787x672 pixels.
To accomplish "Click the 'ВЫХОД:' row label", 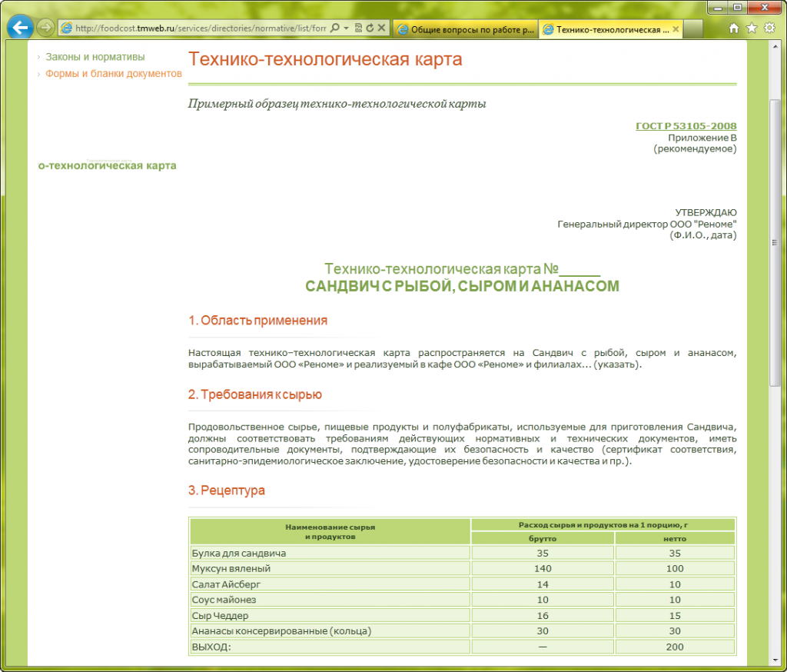I will coord(211,647).
